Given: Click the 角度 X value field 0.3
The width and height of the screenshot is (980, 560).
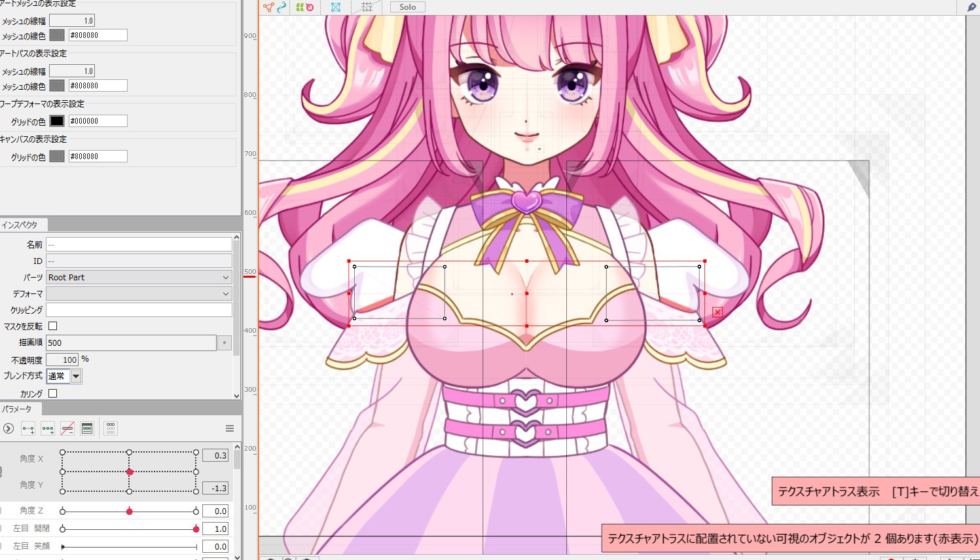Looking at the screenshot, I should point(215,455).
